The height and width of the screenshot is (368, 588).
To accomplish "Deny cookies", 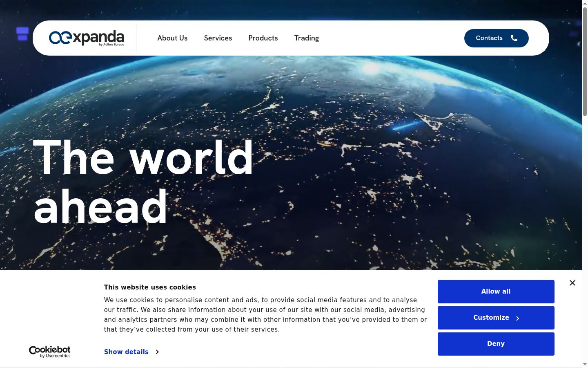I will [x=496, y=344].
